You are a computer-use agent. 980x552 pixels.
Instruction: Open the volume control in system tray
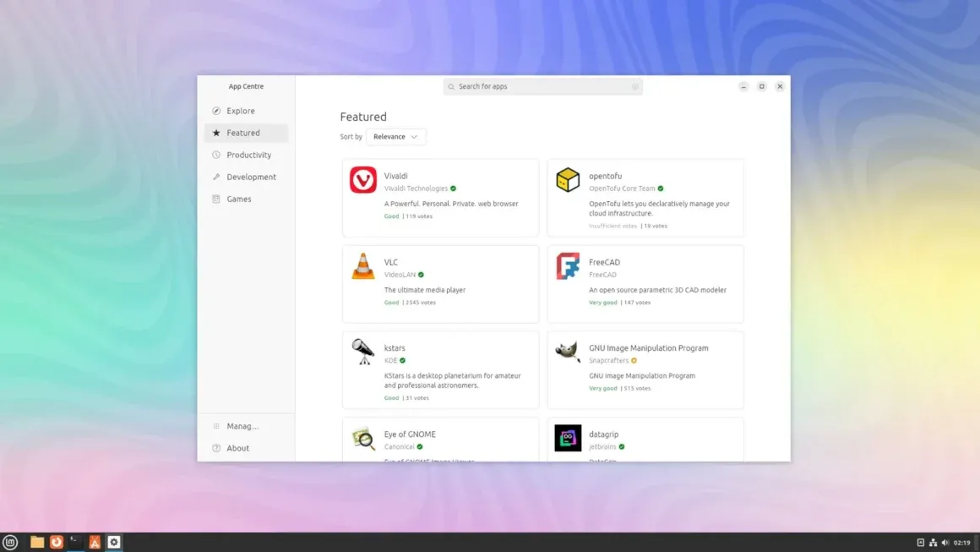pos(945,543)
